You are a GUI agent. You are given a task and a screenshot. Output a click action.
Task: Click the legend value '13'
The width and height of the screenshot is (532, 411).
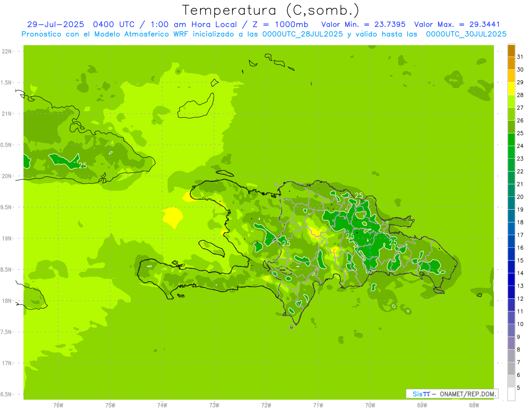pos(520,286)
